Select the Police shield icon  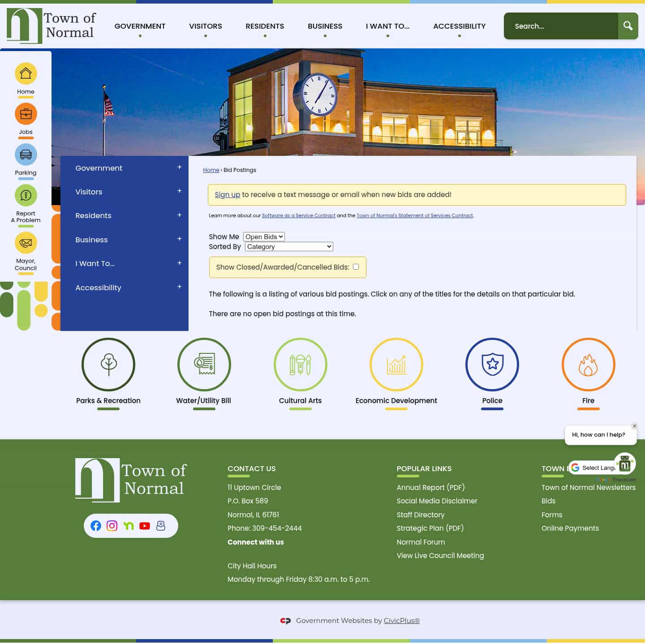pos(492,365)
